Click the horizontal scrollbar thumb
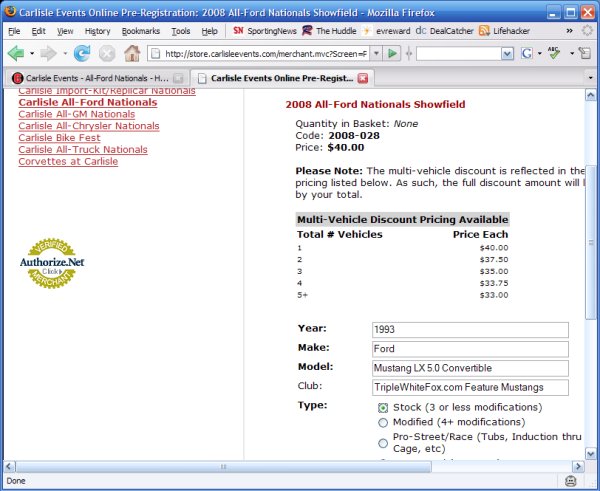Image resolution: width=600 pixels, height=491 pixels. [x=223, y=467]
